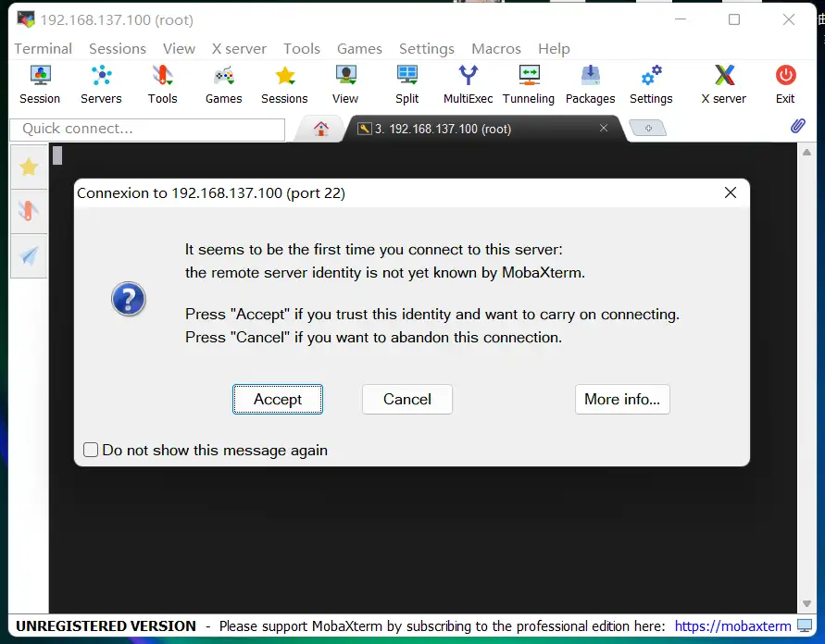The width and height of the screenshot is (825, 644).
Task: Accept the server identity
Action: (x=278, y=399)
